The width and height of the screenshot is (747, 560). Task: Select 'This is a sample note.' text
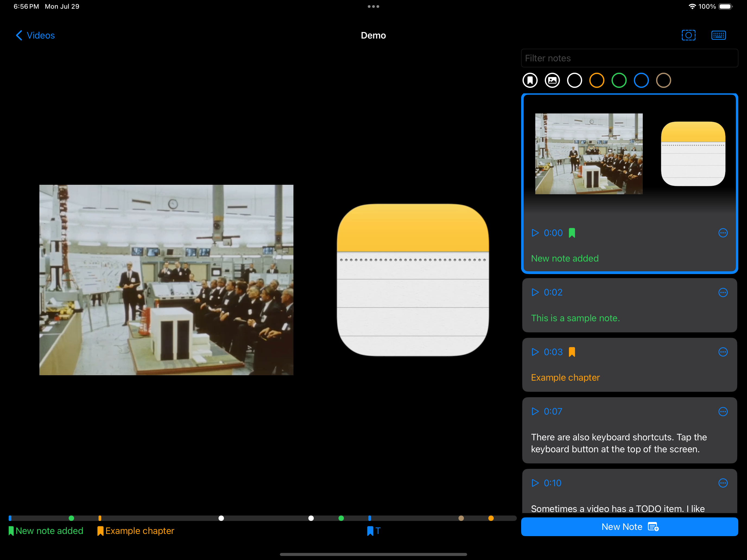click(x=575, y=318)
